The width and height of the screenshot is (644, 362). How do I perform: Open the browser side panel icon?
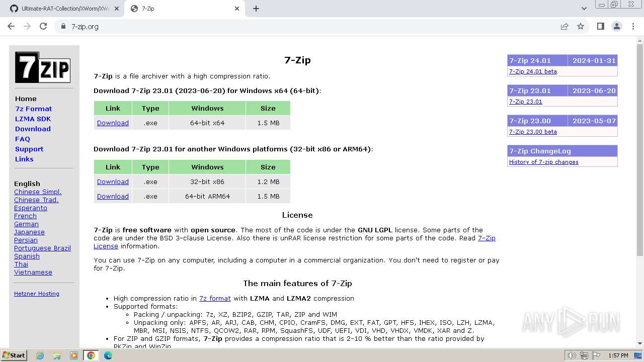pyautogui.click(x=601, y=26)
